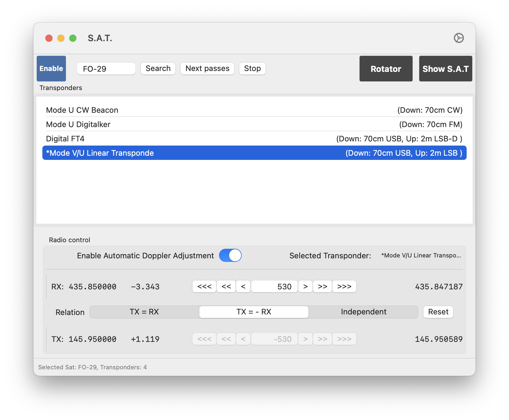Select the Digital FT4 transponder row
This screenshot has width=509, height=420.
pyautogui.click(x=254, y=139)
